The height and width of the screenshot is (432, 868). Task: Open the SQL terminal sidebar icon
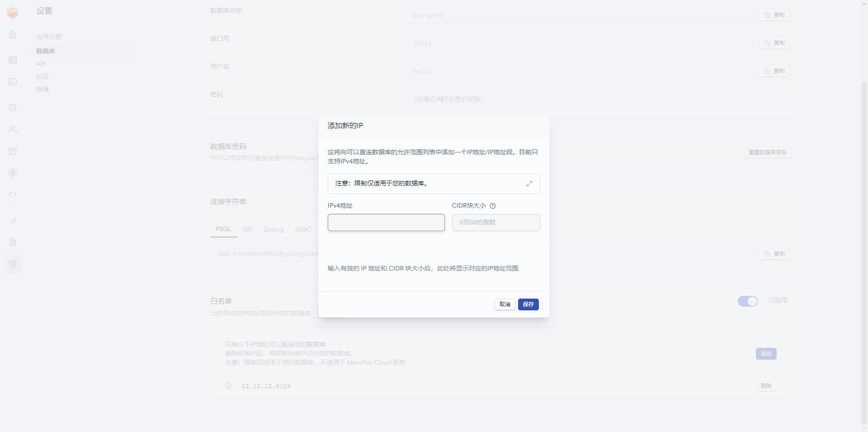13,82
